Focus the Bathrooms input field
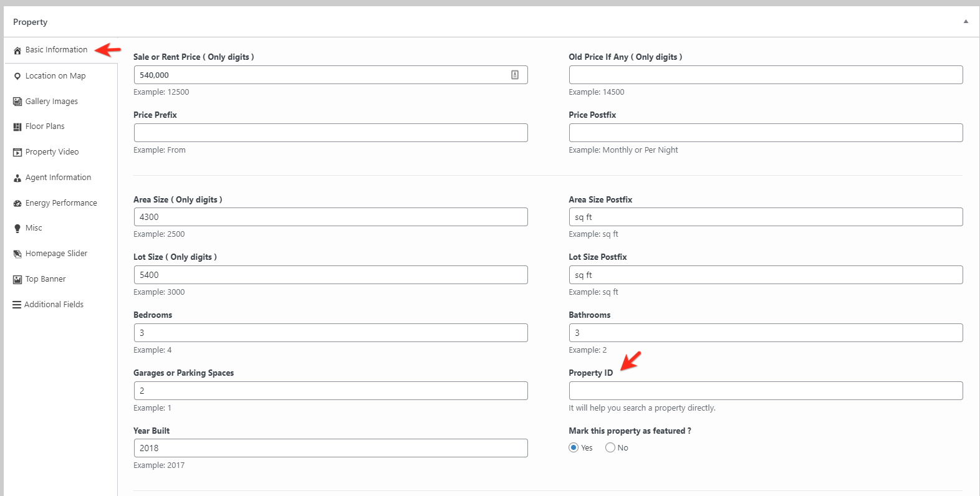The height and width of the screenshot is (496, 980). [x=766, y=333]
